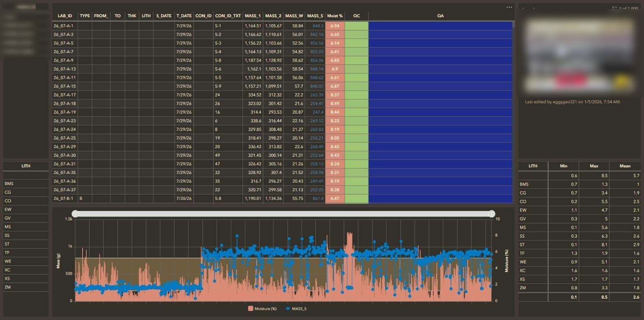Open the table's three-dot more options menu
The image size is (644, 320).
tap(509, 7)
